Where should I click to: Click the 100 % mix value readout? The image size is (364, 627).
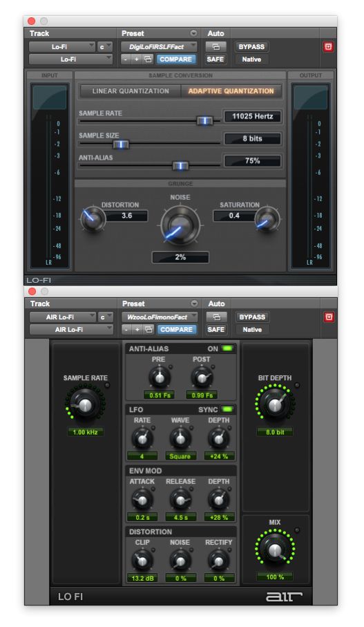pos(275,577)
